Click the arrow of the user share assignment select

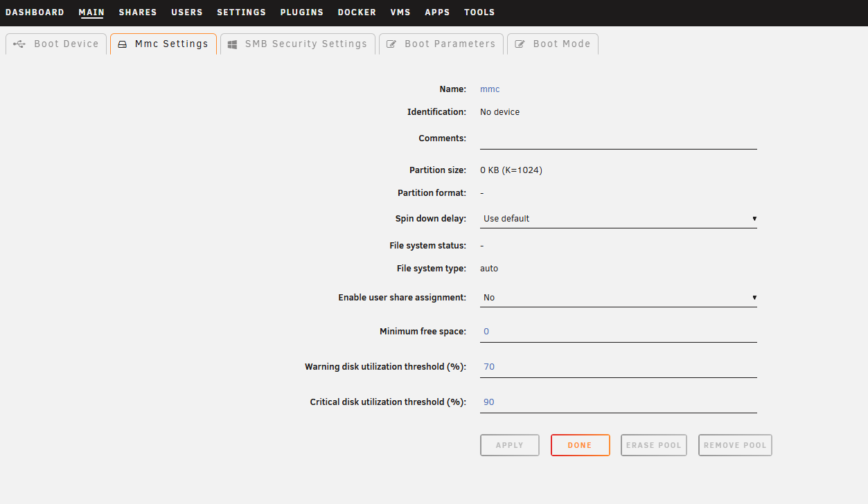(754, 298)
